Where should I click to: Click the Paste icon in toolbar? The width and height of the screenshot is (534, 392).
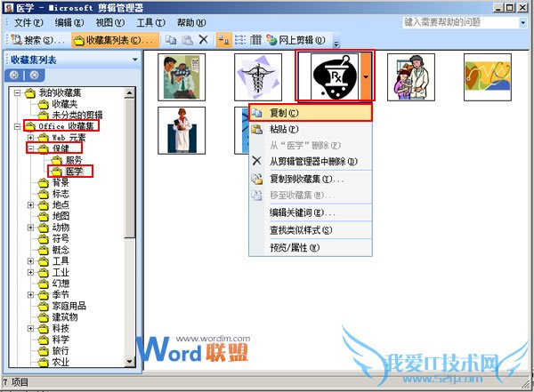point(187,40)
